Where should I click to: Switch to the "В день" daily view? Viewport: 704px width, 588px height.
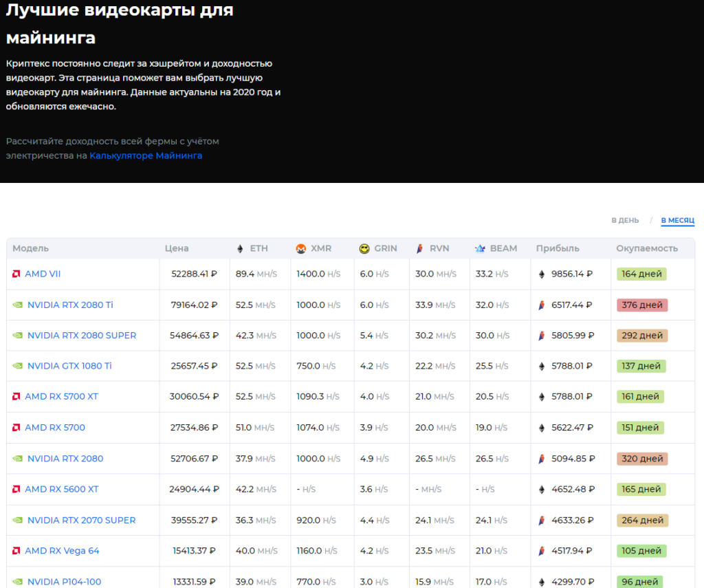[x=625, y=220]
